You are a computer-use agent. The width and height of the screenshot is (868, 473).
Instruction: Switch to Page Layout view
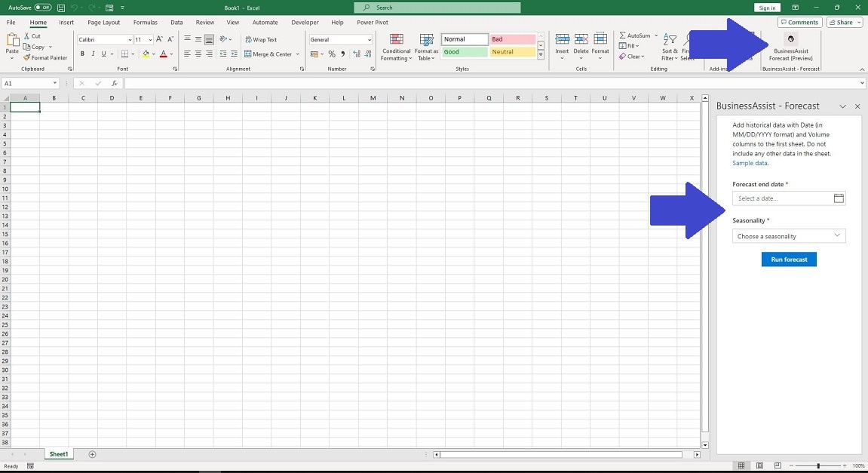point(759,465)
